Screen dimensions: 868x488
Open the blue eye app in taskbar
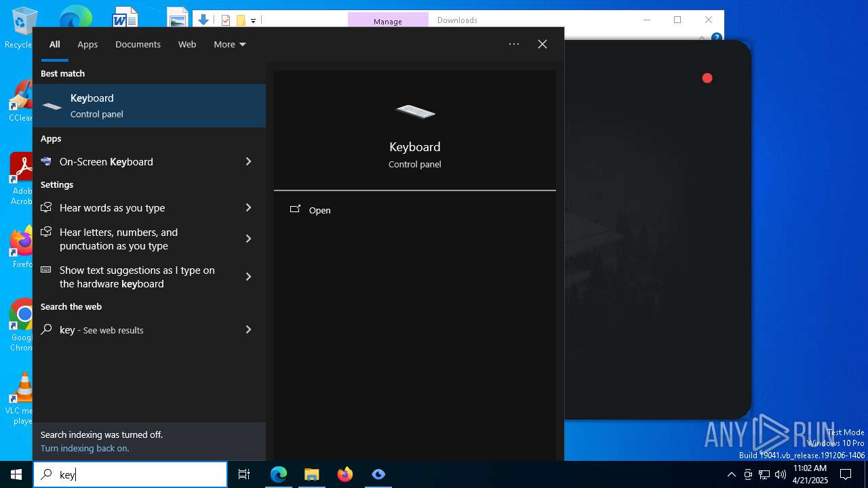378,474
